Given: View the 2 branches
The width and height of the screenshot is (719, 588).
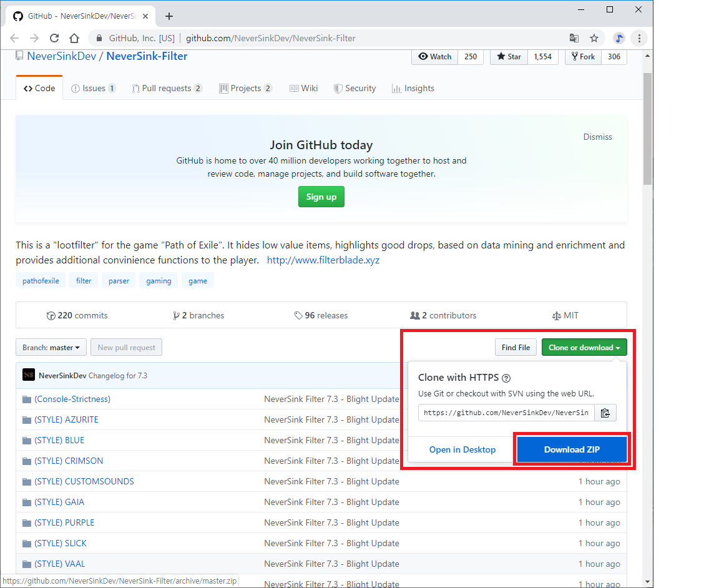Looking at the screenshot, I should (198, 316).
